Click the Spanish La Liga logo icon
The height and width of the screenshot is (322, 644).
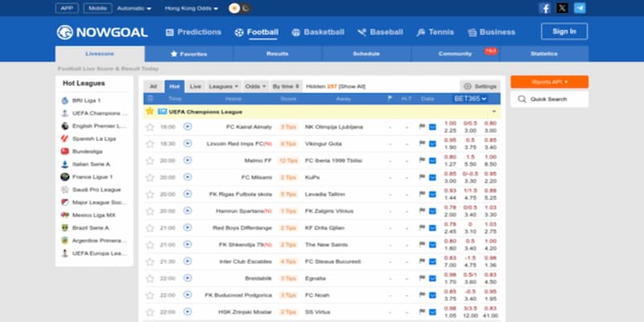tap(64, 138)
